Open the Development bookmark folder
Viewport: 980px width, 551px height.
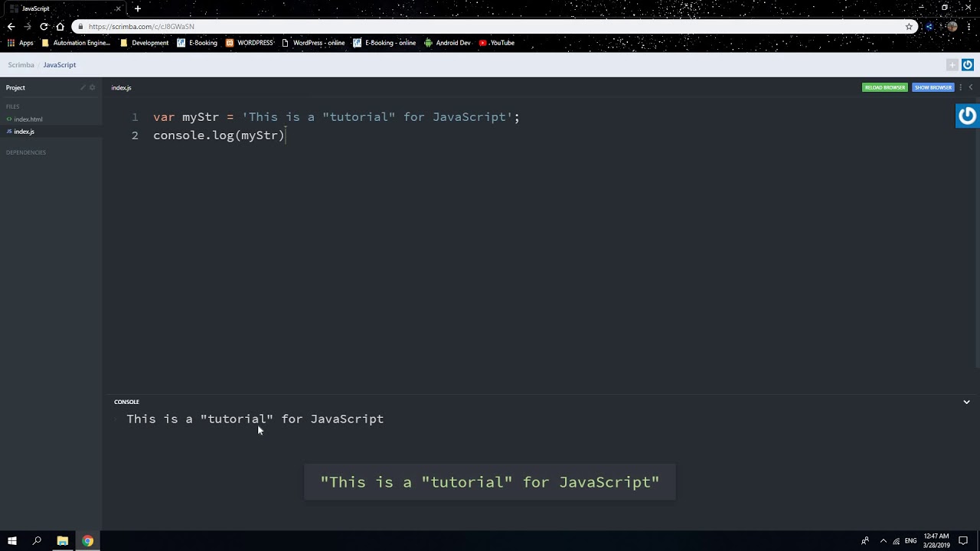point(144,43)
